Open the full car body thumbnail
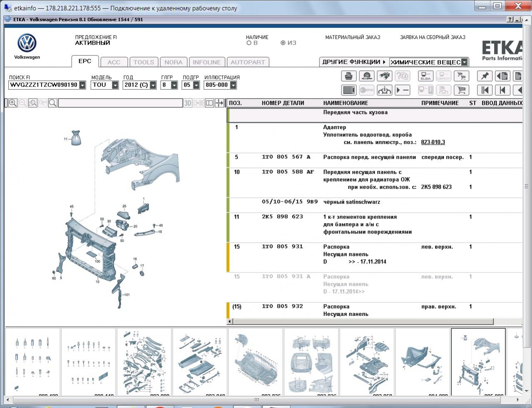 click(255, 361)
